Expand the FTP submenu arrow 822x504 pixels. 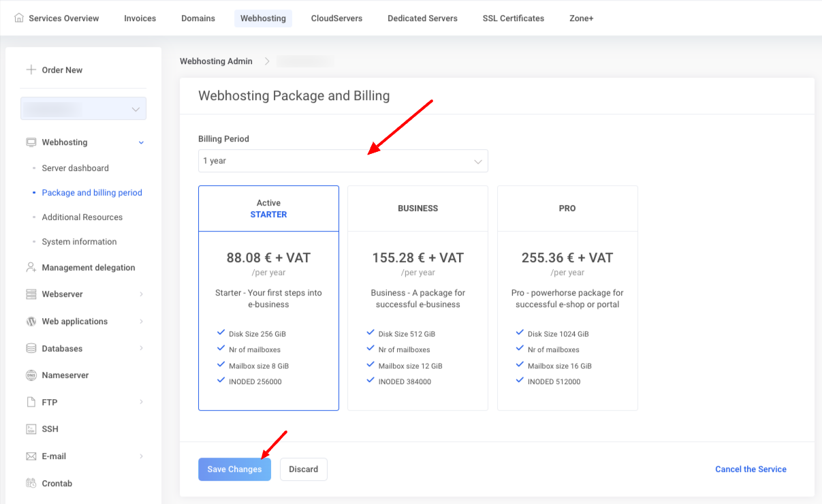coord(141,402)
